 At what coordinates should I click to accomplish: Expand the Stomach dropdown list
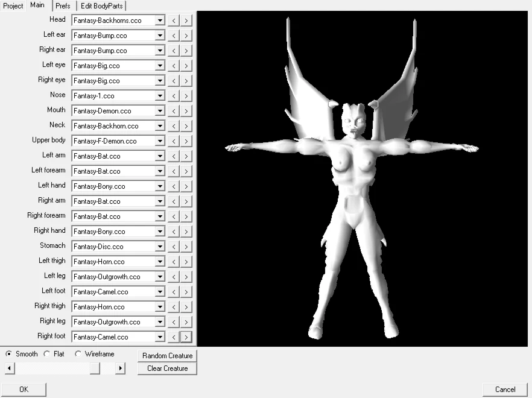(160, 247)
